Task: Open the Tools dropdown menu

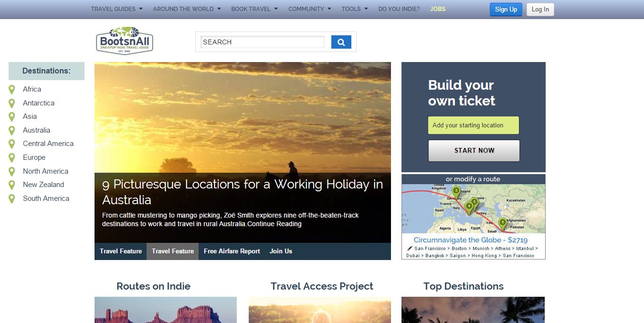Action: coord(355,9)
